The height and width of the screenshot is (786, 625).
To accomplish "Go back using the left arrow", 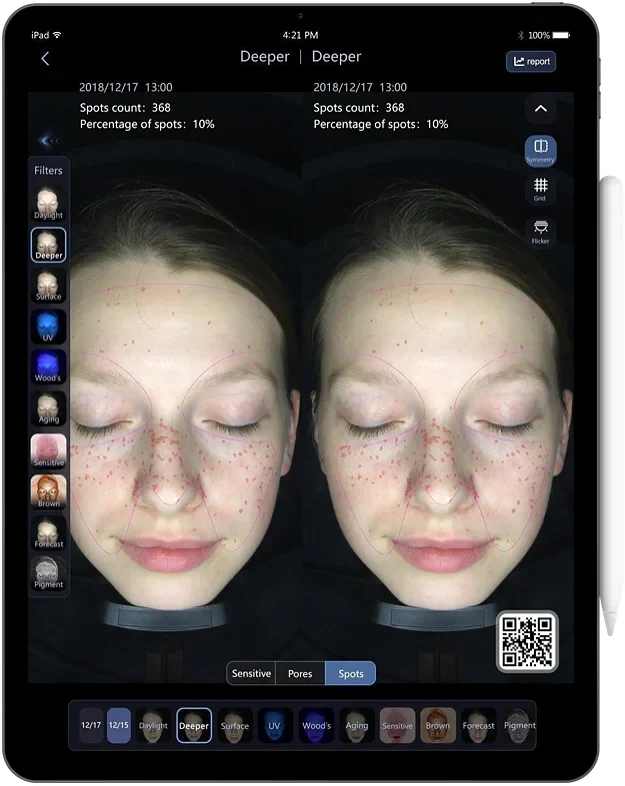I will coord(45,59).
